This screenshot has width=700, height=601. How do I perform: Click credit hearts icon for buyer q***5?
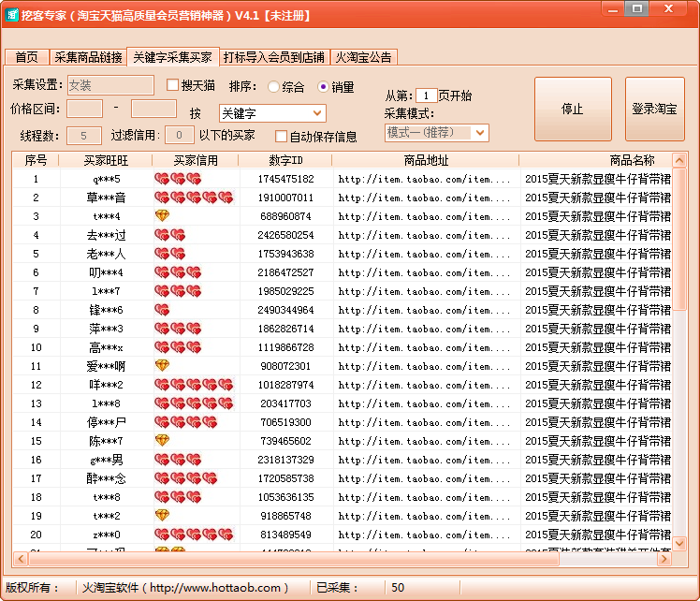pyautogui.click(x=178, y=179)
